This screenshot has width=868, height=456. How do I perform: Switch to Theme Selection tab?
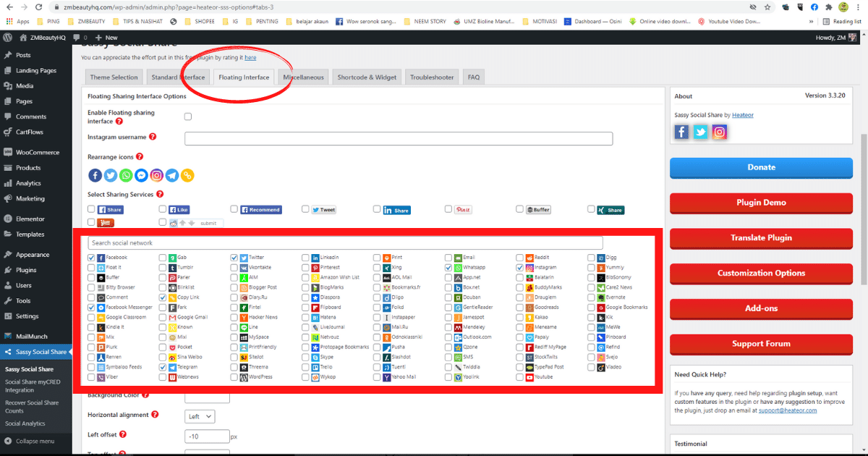pyautogui.click(x=114, y=77)
